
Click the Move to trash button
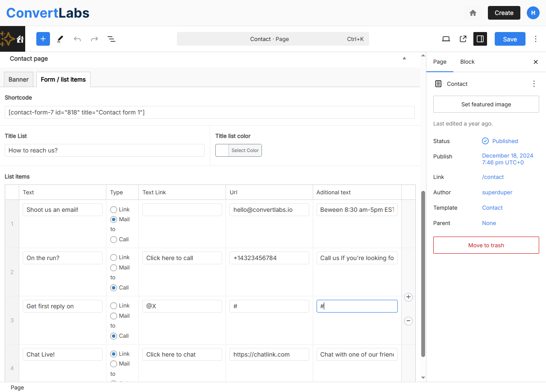[x=486, y=245]
